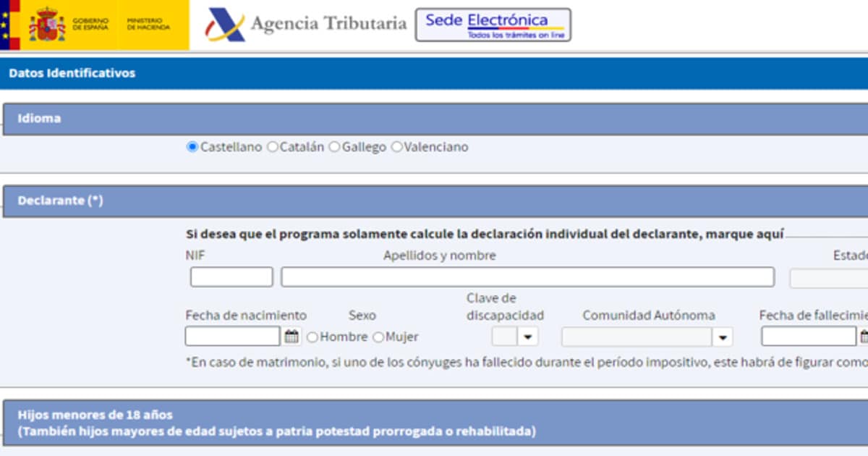
Task: Click the NIF input field
Action: click(x=231, y=277)
